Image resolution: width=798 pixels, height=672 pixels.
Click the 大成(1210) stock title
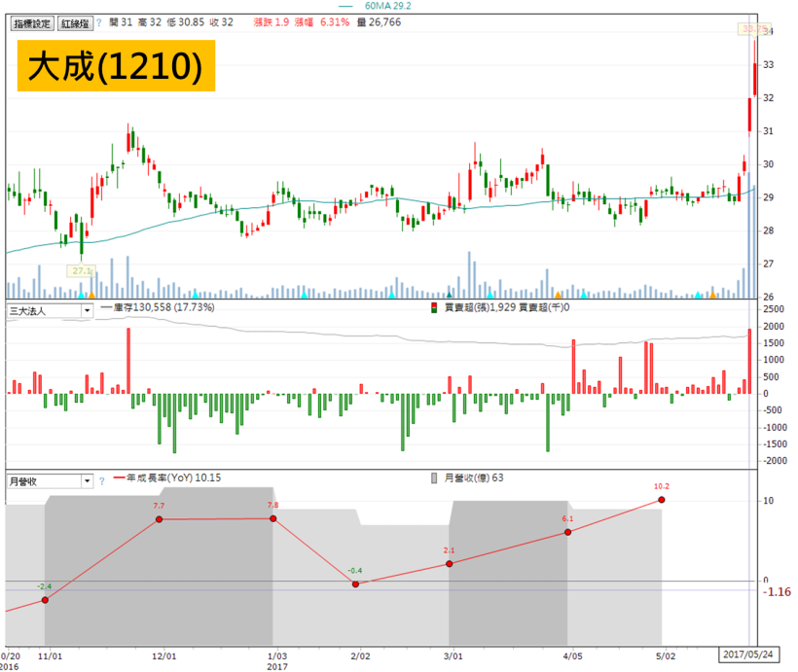click(116, 66)
